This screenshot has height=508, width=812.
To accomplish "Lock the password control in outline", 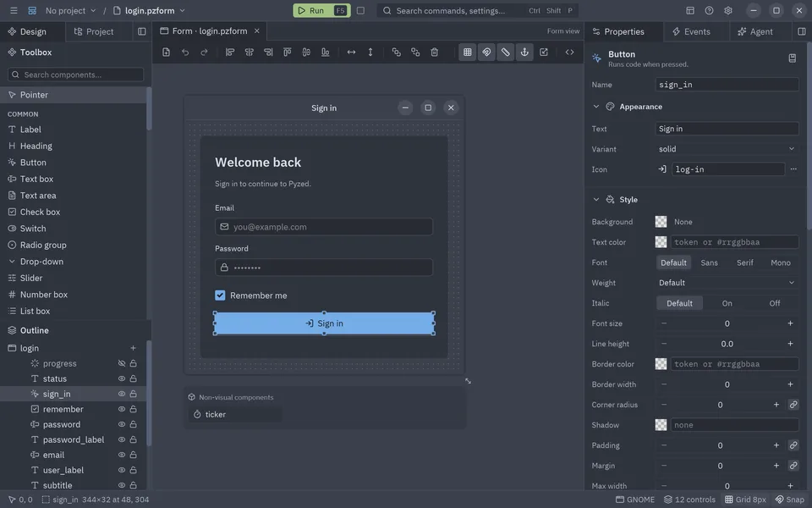I will click(x=133, y=424).
